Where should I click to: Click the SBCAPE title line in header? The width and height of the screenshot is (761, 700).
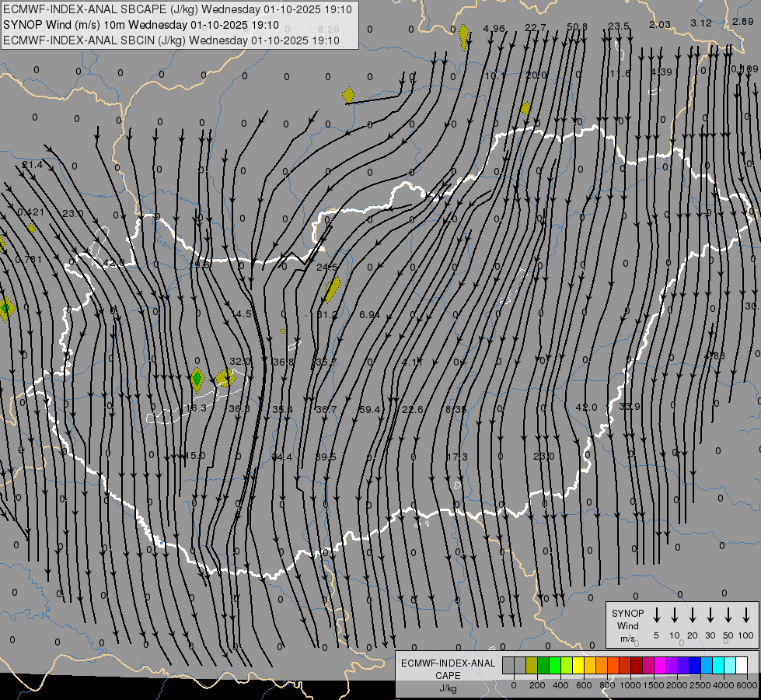tap(177, 9)
